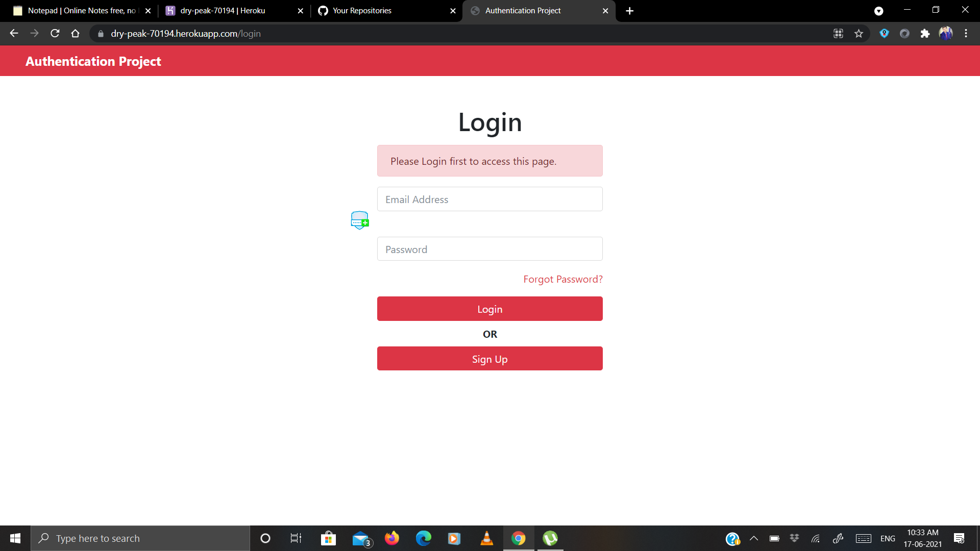Open the media player taskbar icon
The image size is (980, 551).
454,538
